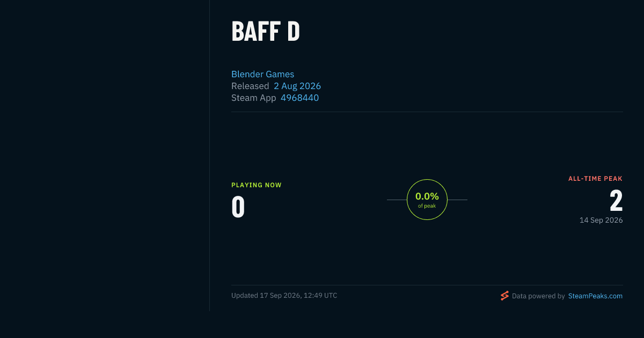This screenshot has height=338, width=644.
Task: Click the line left of percentage circle
Action: (x=397, y=200)
